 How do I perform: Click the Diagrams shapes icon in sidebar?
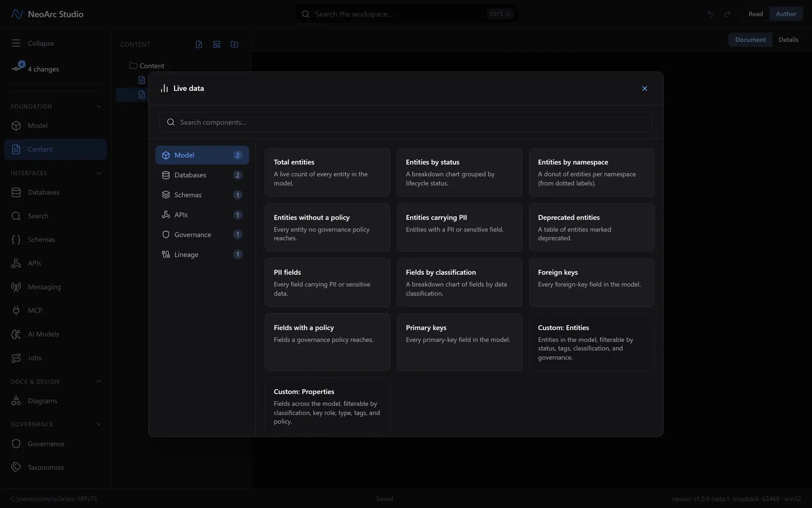[x=16, y=401]
